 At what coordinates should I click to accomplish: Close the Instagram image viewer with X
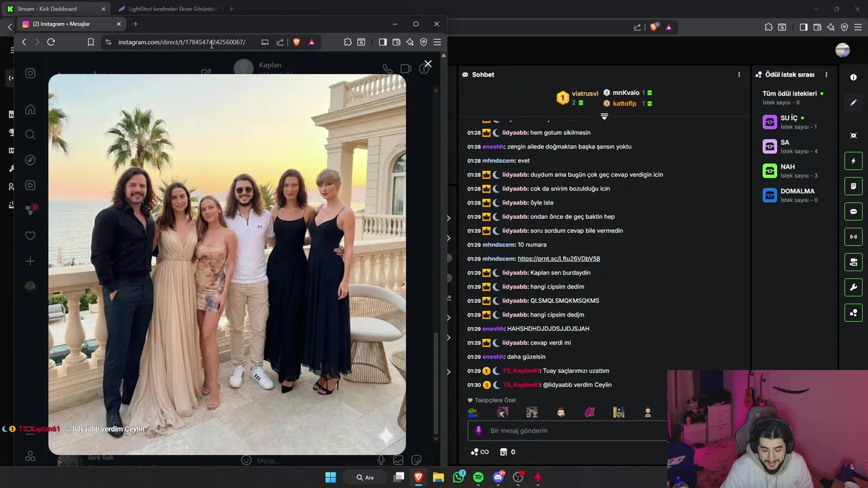(428, 64)
